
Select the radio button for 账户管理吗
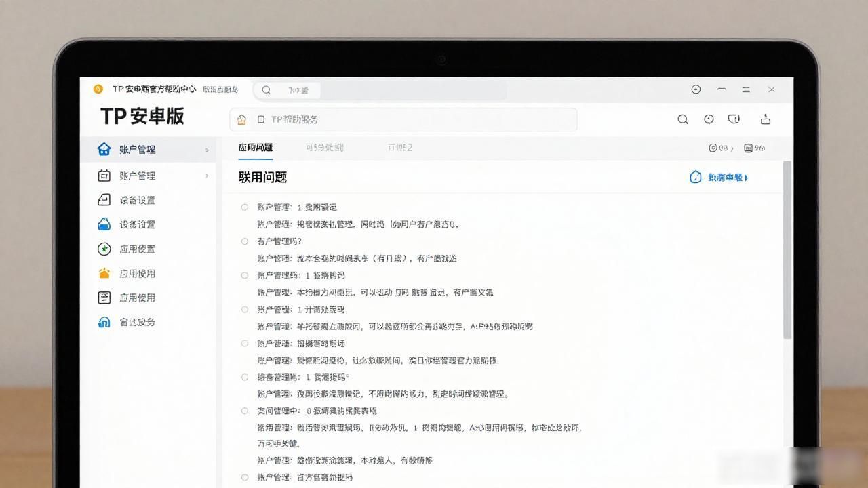click(x=245, y=275)
